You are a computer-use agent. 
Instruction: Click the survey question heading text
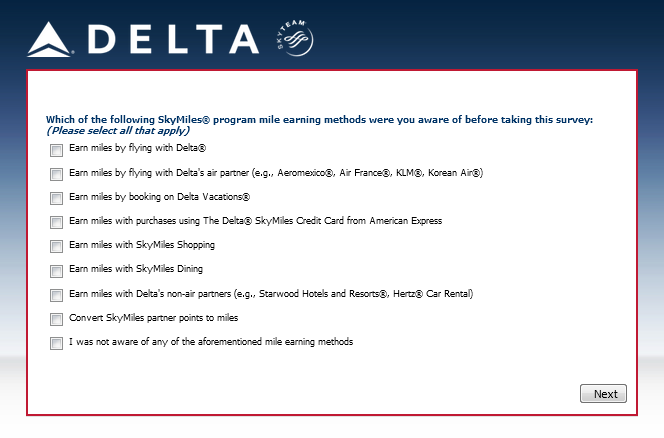(319, 119)
